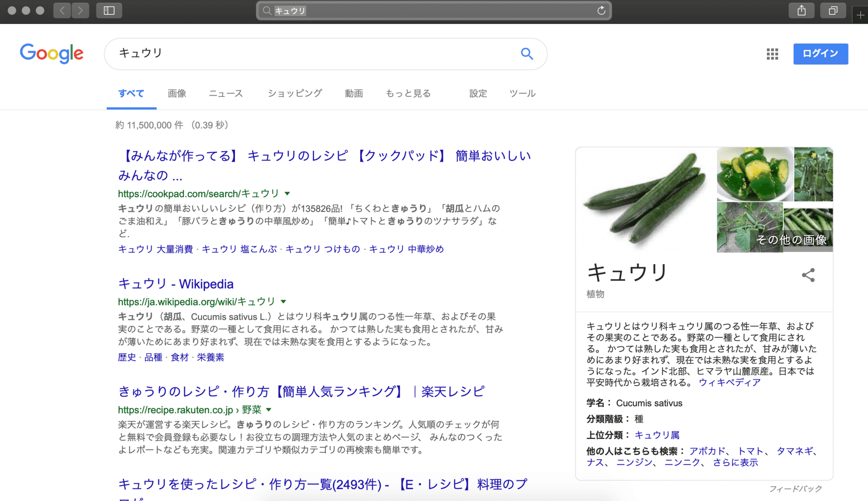This screenshot has height=501, width=868.
Task: Click the hanging cucumbers thumbnail
Action: [x=813, y=174]
